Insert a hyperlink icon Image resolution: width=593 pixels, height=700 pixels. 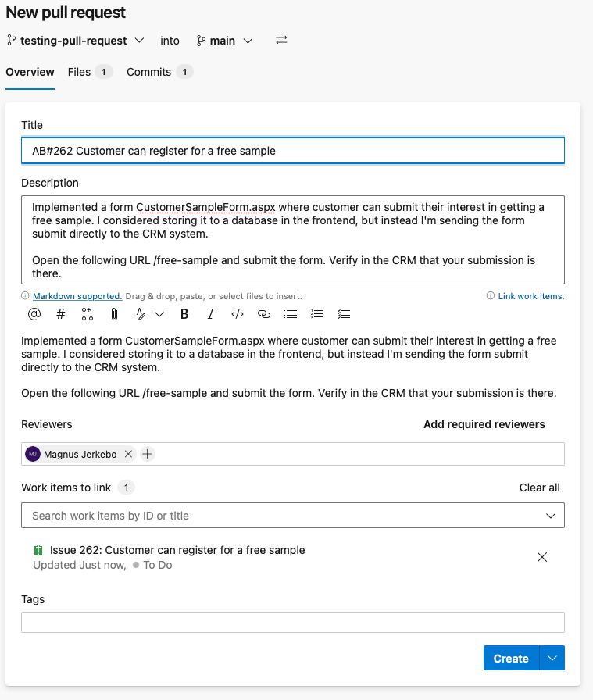264,314
